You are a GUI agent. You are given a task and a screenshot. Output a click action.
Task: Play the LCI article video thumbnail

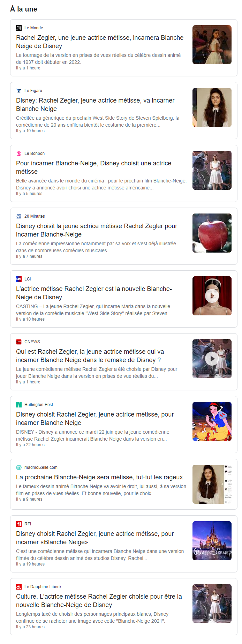click(x=212, y=296)
